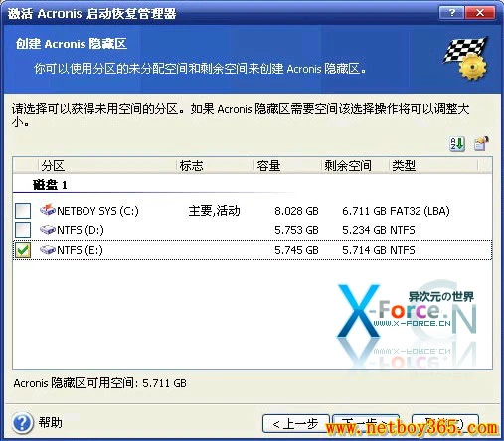504x441 pixels.
Task: Sort by the 标志 column header
Action: click(x=215, y=165)
